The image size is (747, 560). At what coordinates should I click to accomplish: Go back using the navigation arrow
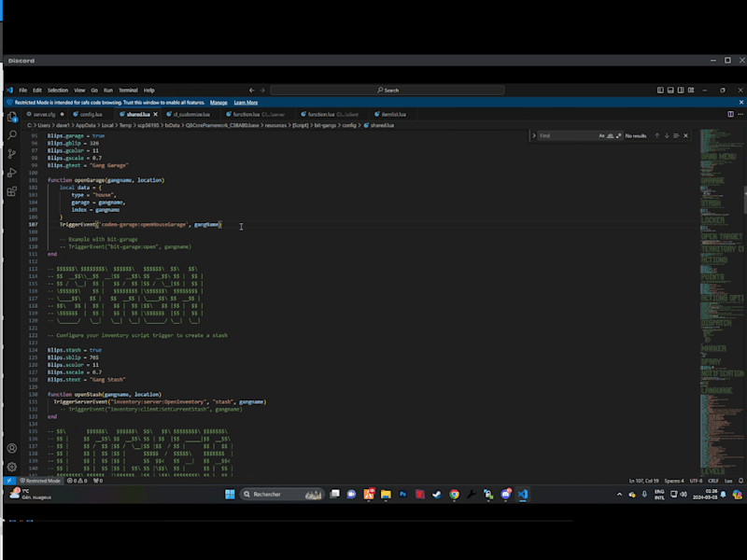tap(251, 90)
